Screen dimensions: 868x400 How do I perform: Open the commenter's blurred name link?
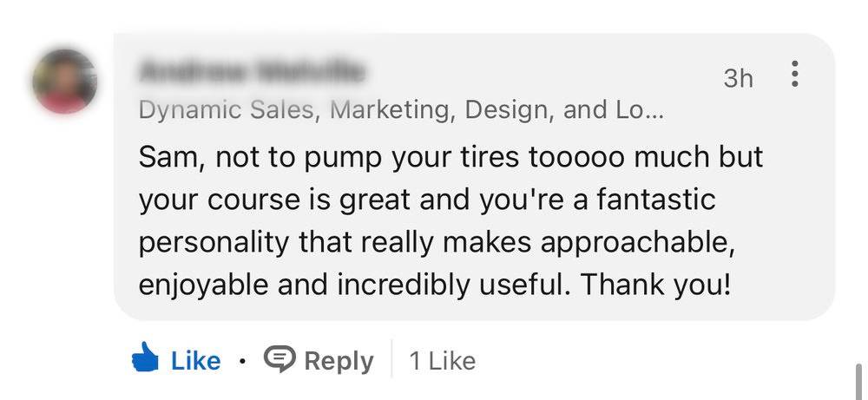[252, 70]
